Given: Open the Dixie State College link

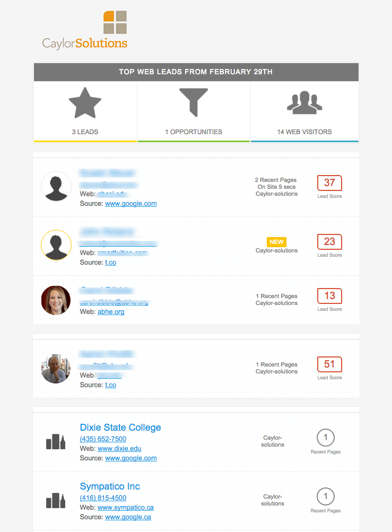Looking at the screenshot, I should tap(120, 427).
